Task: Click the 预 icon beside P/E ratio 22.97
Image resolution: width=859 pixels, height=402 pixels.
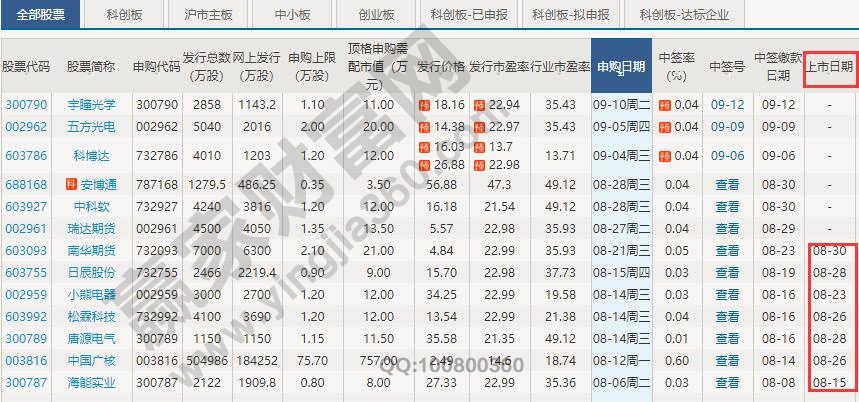Action: click(480, 126)
